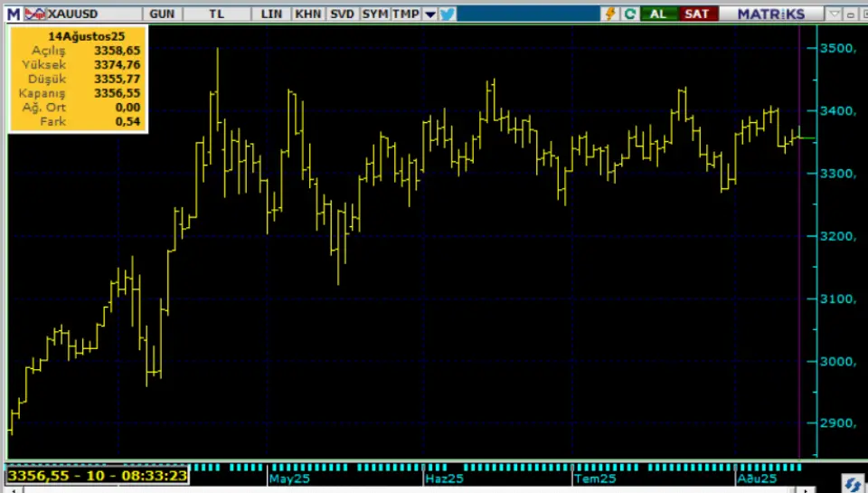Click the 3300 price axis label

838,174
